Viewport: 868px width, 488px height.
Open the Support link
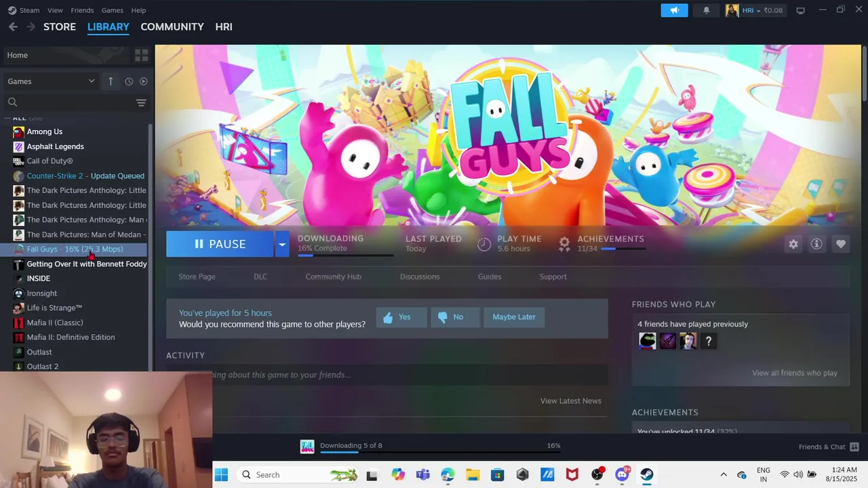(553, 277)
